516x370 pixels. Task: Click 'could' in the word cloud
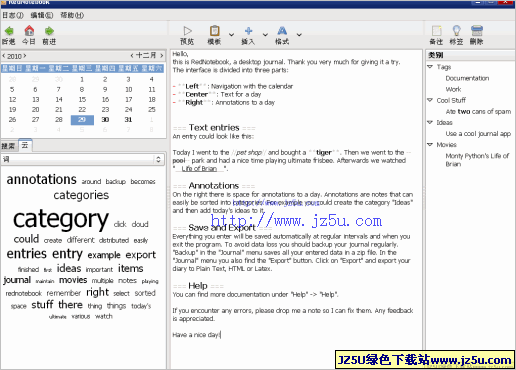tap(26, 239)
